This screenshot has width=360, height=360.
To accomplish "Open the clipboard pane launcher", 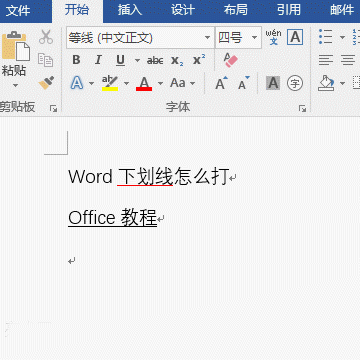I will coord(53,108).
